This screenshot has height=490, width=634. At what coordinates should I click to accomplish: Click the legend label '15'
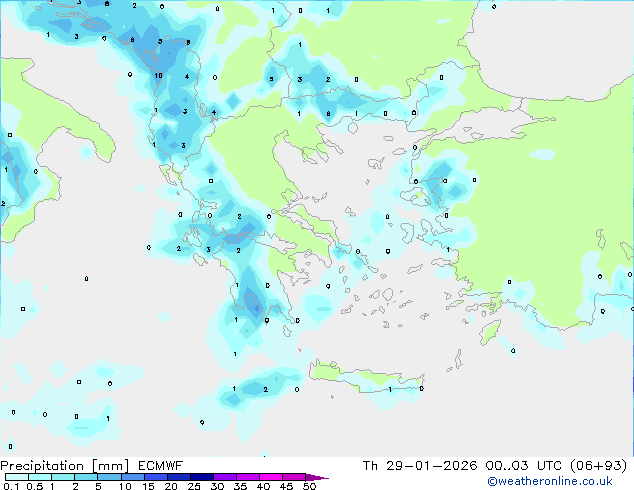pos(148,486)
